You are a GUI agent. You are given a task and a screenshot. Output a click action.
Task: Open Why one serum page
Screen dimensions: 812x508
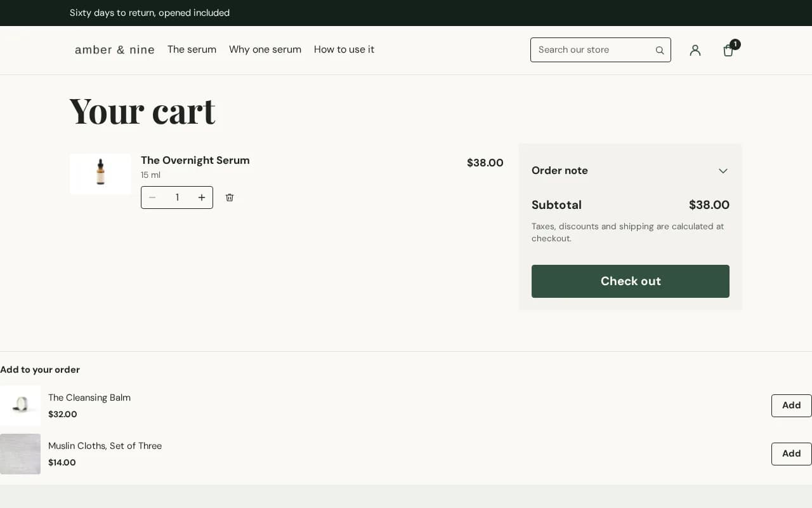[x=265, y=50]
